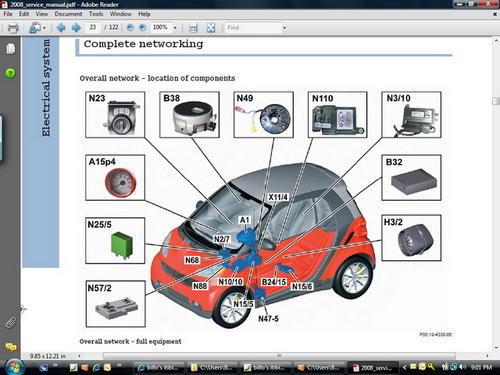Go to next page with blue right arrow
The height and width of the screenshot is (375, 500).
[x=76, y=28]
